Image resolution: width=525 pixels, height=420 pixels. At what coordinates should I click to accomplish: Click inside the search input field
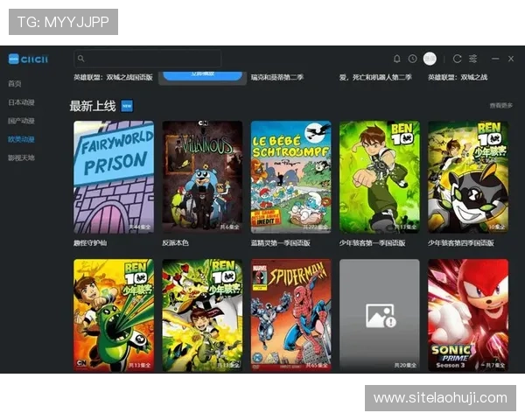click(149, 59)
